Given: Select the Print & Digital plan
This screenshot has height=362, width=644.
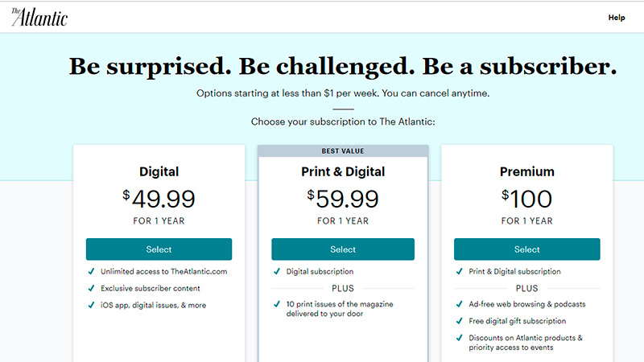Looking at the screenshot, I should point(343,249).
